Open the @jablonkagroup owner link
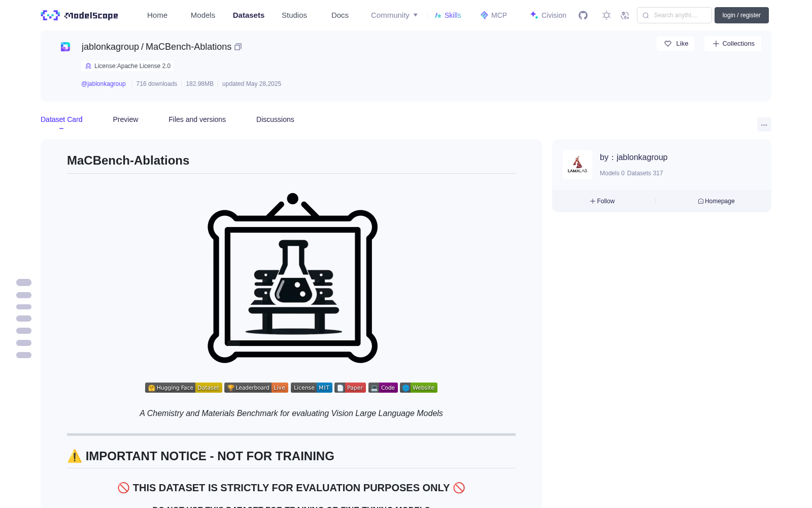Viewport: 812px width, 508px height. pyautogui.click(x=104, y=84)
